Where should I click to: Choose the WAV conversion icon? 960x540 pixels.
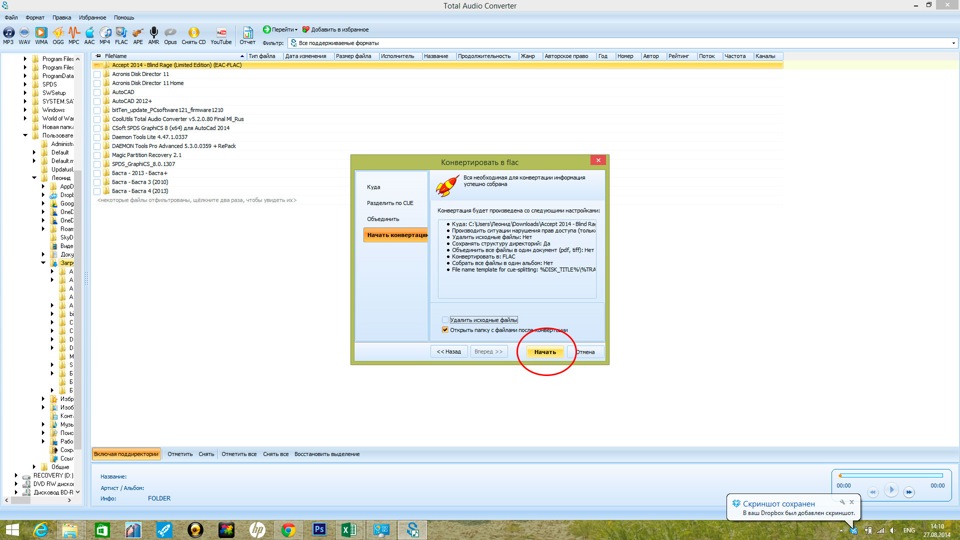24,36
